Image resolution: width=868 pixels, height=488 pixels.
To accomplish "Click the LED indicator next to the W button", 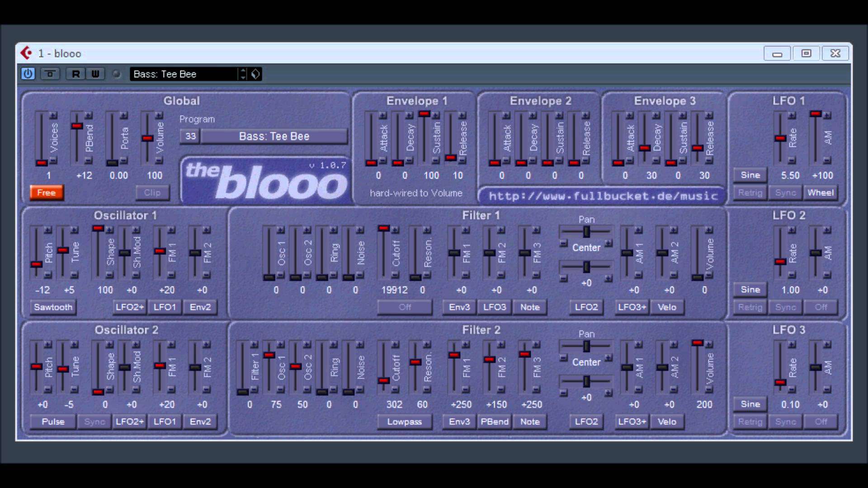I will pos(117,74).
